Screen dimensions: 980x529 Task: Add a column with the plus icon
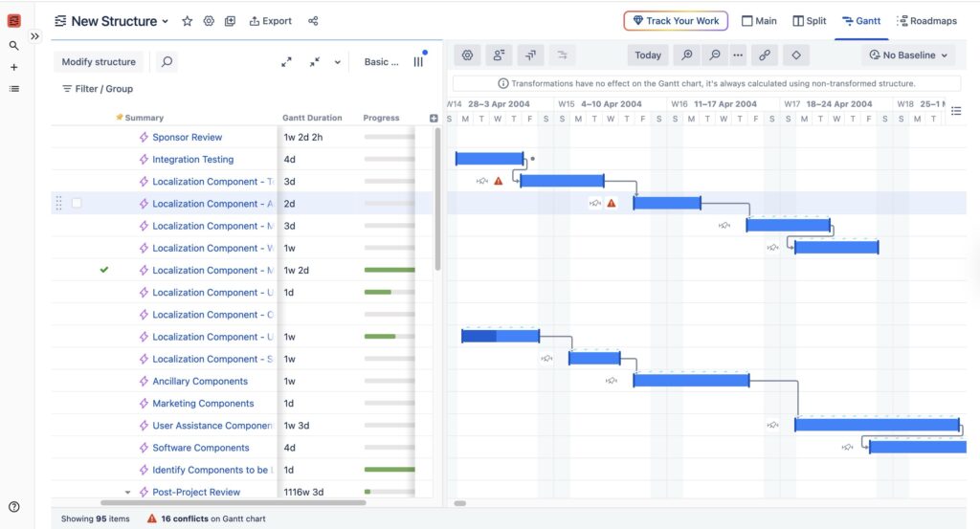[434, 118]
